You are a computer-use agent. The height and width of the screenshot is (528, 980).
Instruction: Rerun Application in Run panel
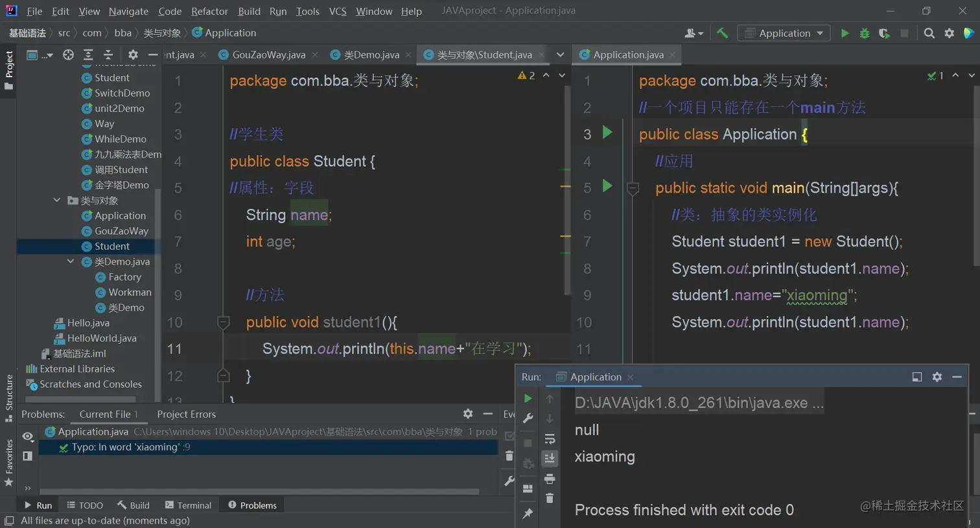(x=528, y=398)
